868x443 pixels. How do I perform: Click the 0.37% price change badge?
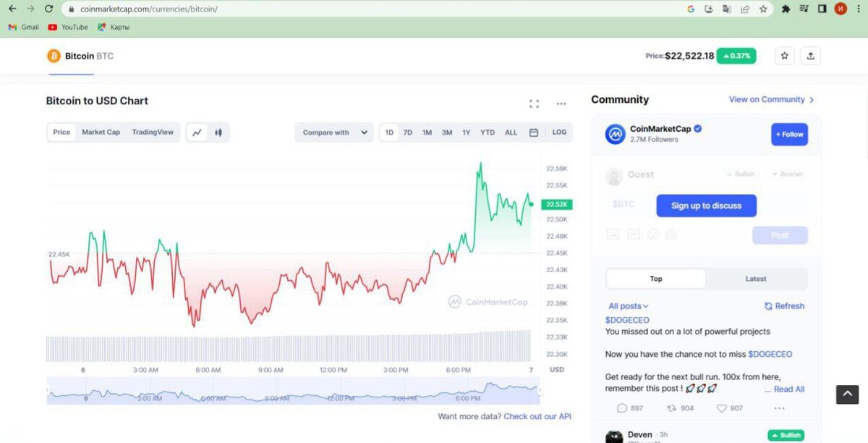736,56
